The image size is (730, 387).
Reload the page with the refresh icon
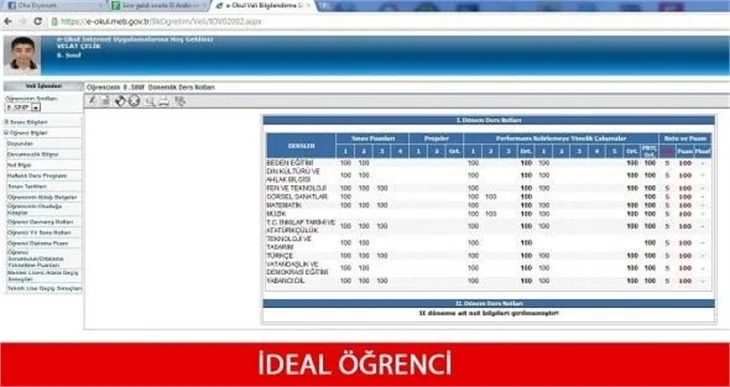[x=38, y=21]
